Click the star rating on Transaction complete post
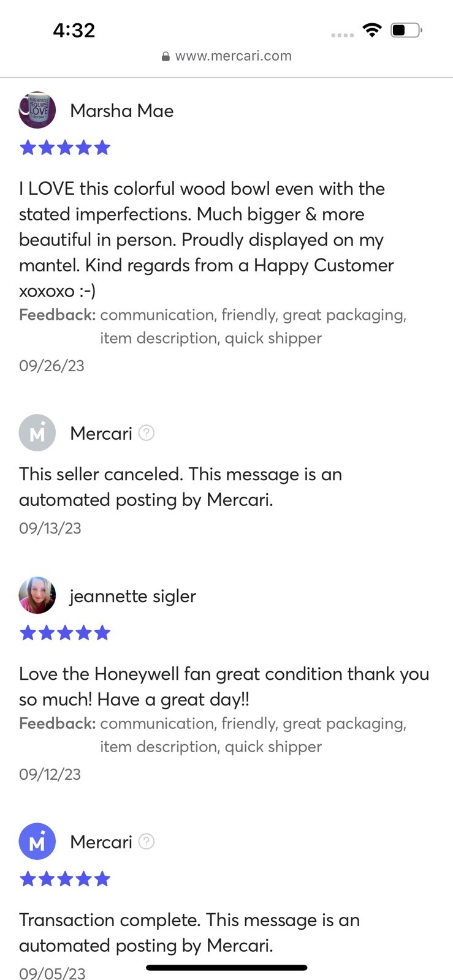The width and height of the screenshot is (453, 980). (65, 880)
